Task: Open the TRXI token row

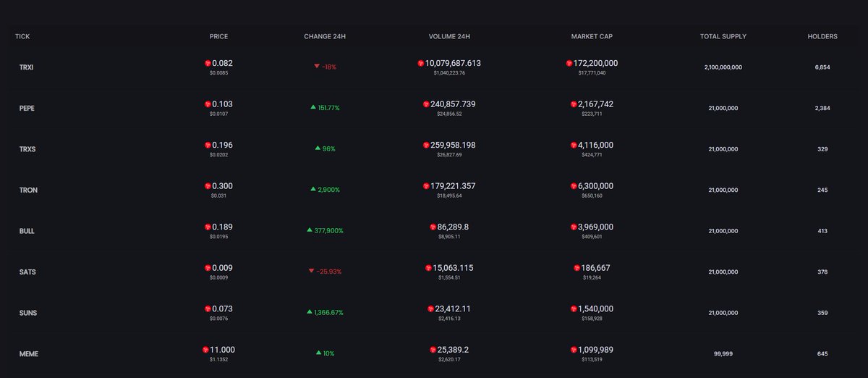Action: 434,67
